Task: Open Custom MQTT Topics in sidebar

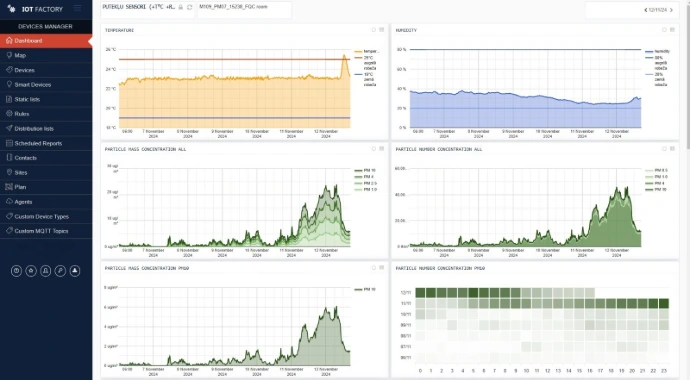Action: 46,231
